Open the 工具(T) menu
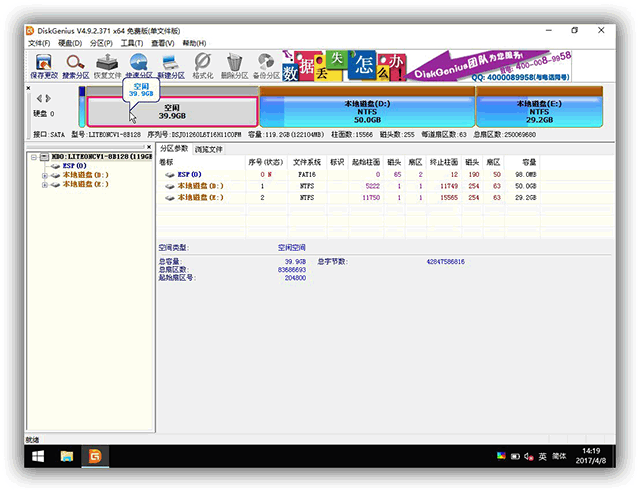 tap(131, 43)
